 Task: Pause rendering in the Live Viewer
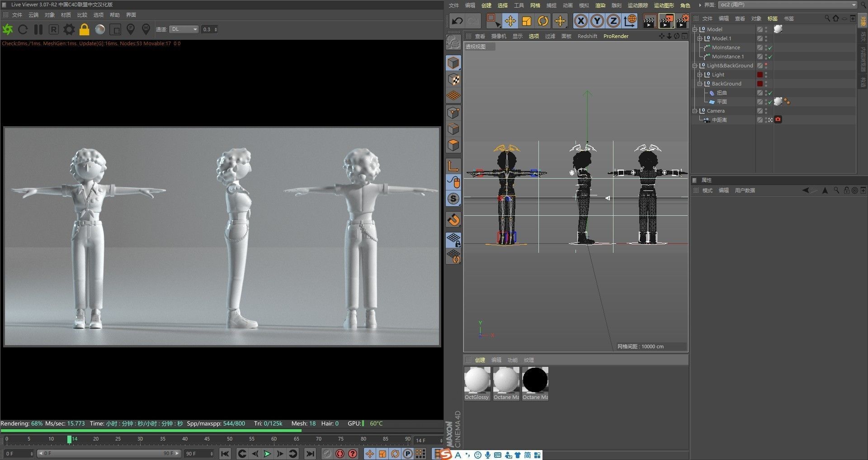(x=38, y=29)
